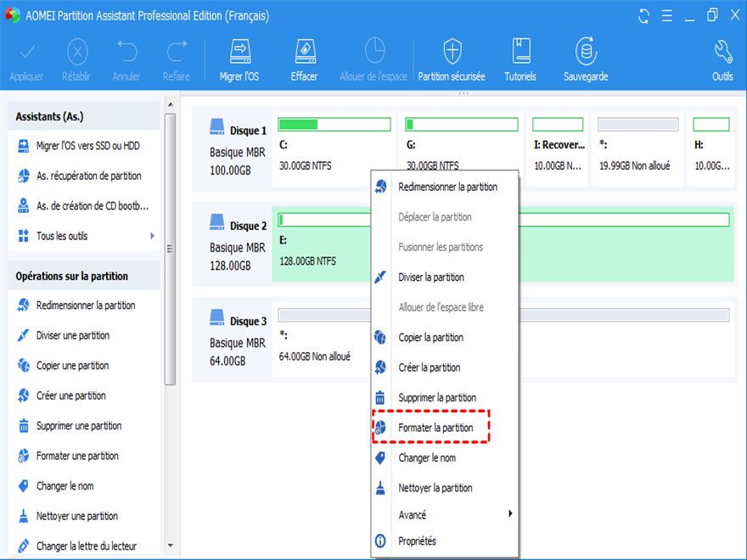Select the I: Recover partition block
The height and width of the screenshot is (560, 747).
coord(558,148)
